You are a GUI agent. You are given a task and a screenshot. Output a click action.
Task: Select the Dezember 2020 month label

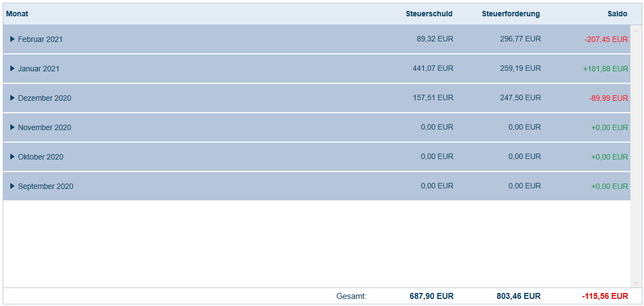pos(45,98)
